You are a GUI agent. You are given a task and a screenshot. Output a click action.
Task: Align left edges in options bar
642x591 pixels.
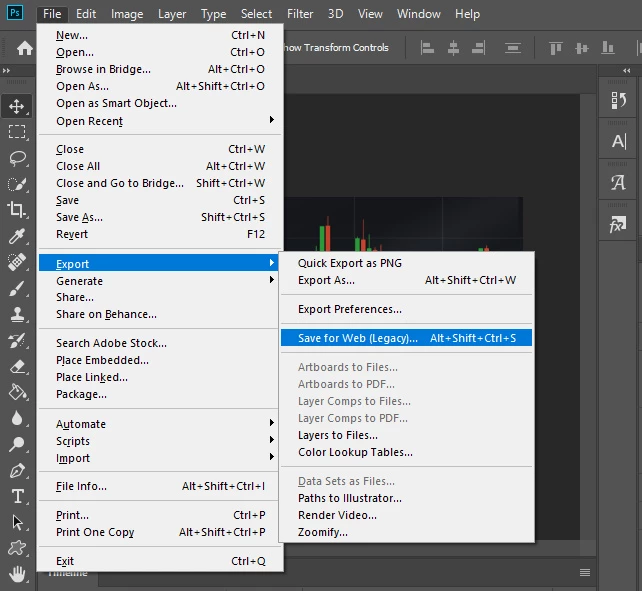427,48
